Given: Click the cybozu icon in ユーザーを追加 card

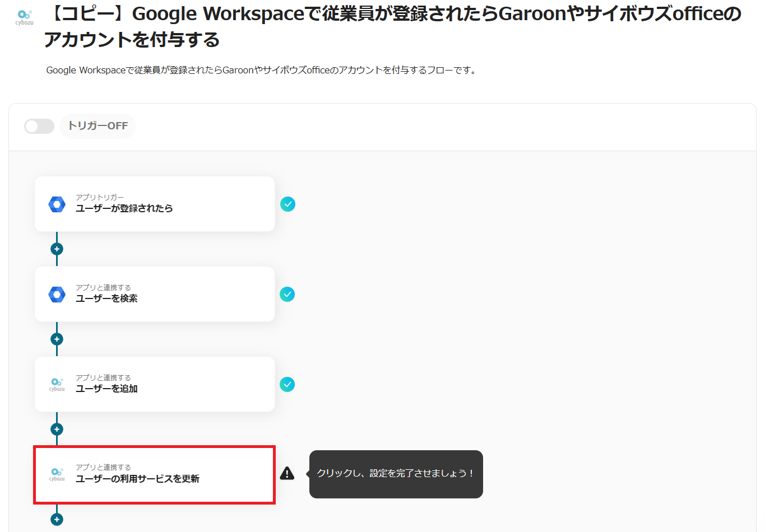Looking at the screenshot, I should click(57, 385).
